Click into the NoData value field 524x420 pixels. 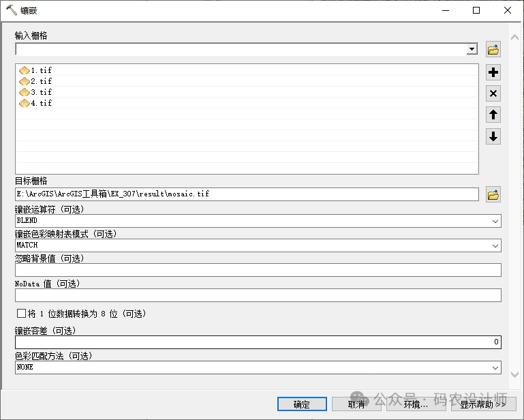pyautogui.click(x=258, y=295)
